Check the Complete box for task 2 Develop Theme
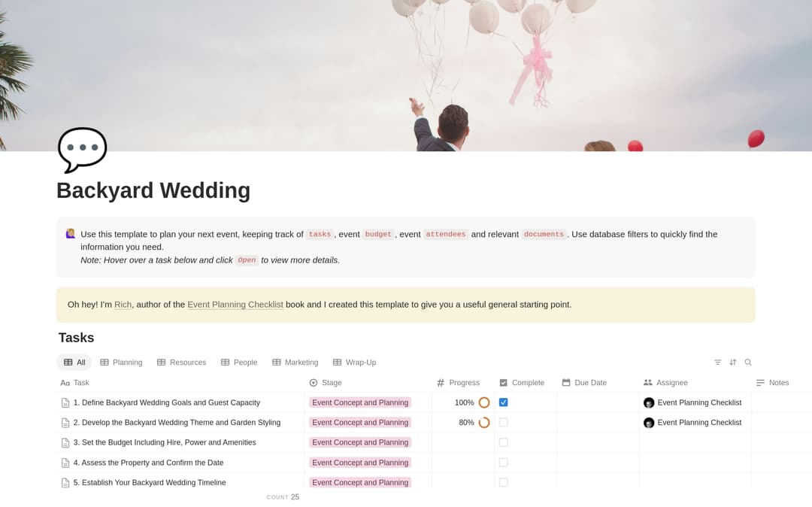The height and width of the screenshot is (507, 812). [503, 423]
